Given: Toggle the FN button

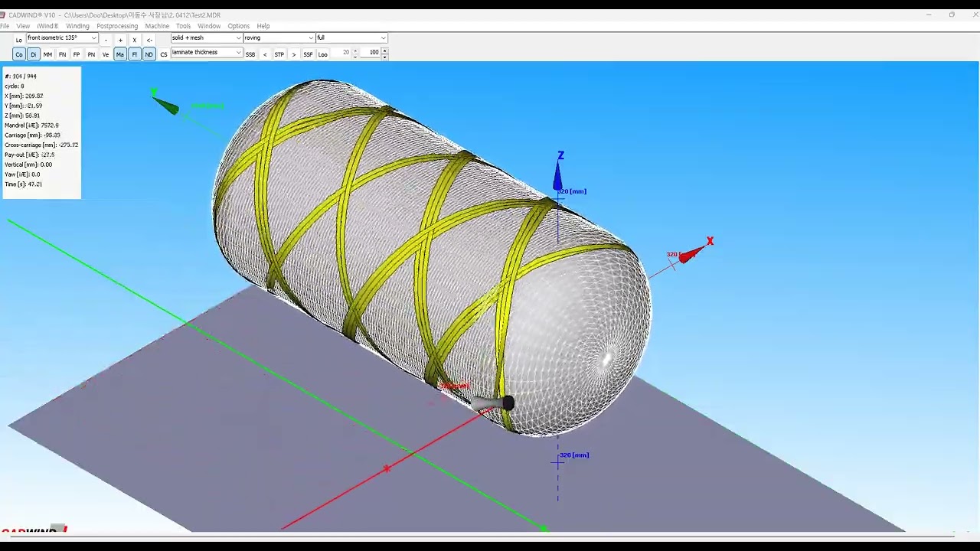Looking at the screenshot, I should tap(62, 54).
